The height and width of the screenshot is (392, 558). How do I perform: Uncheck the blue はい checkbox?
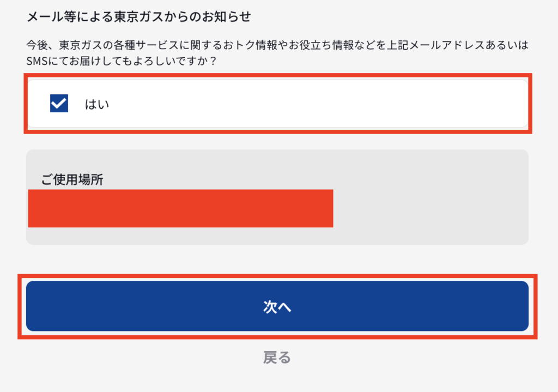[59, 103]
